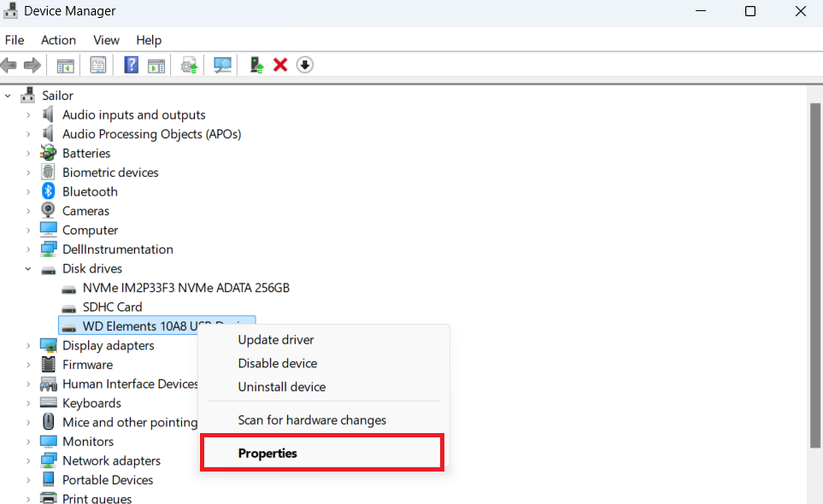The height and width of the screenshot is (504, 823).
Task: Expand the Batteries chevron
Action: (x=28, y=153)
